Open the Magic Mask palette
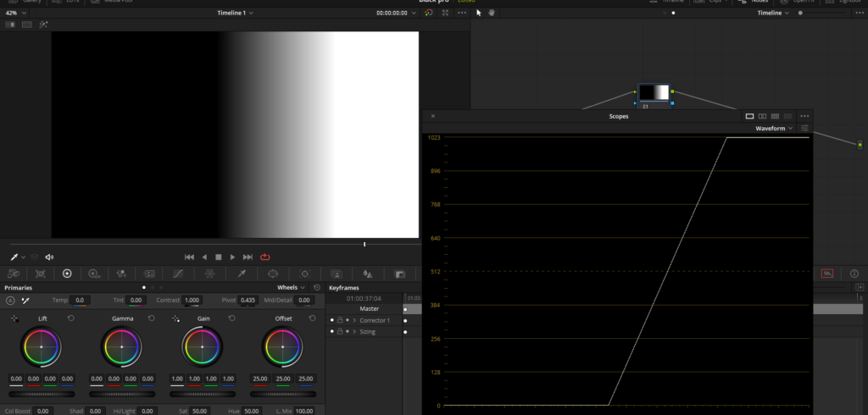 tap(336, 274)
